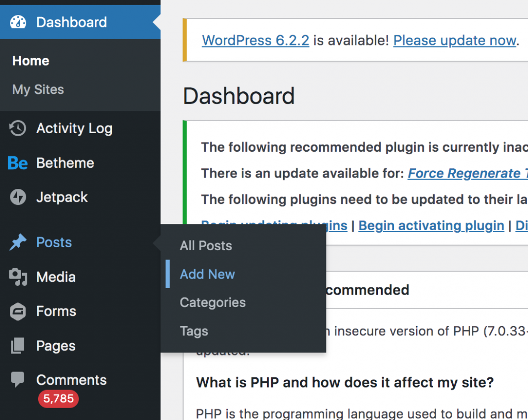This screenshot has width=528, height=420.
Task: Open the Activity Log menu
Action: click(x=80, y=128)
